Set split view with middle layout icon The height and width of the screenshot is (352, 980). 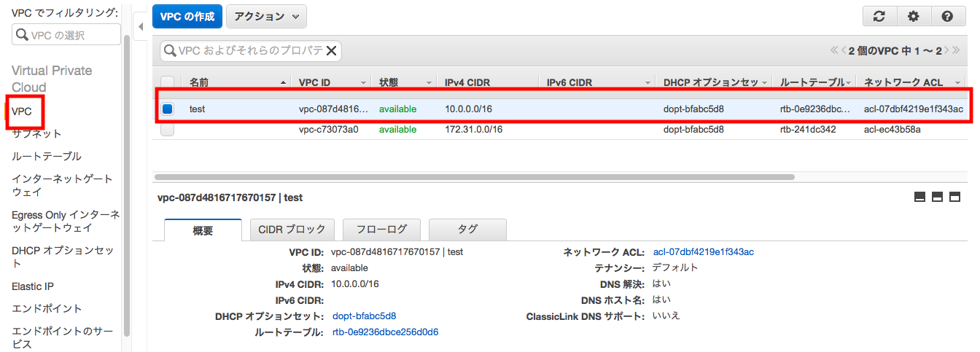[938, 197]
